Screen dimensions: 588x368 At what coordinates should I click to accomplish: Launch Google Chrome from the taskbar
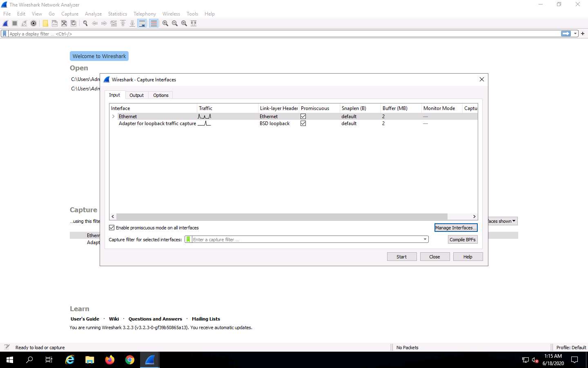point(130,360)
